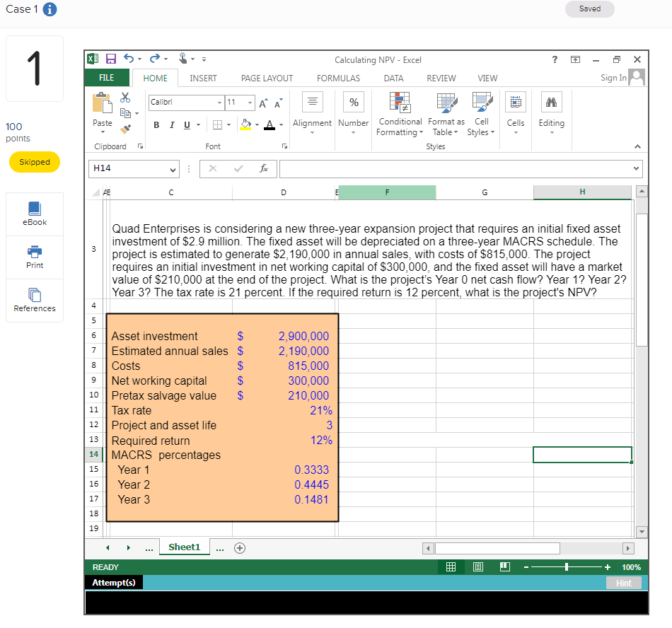Switch to the INSERT tab
The height and width of the screenshot is (628, 672).
[203, 78]
